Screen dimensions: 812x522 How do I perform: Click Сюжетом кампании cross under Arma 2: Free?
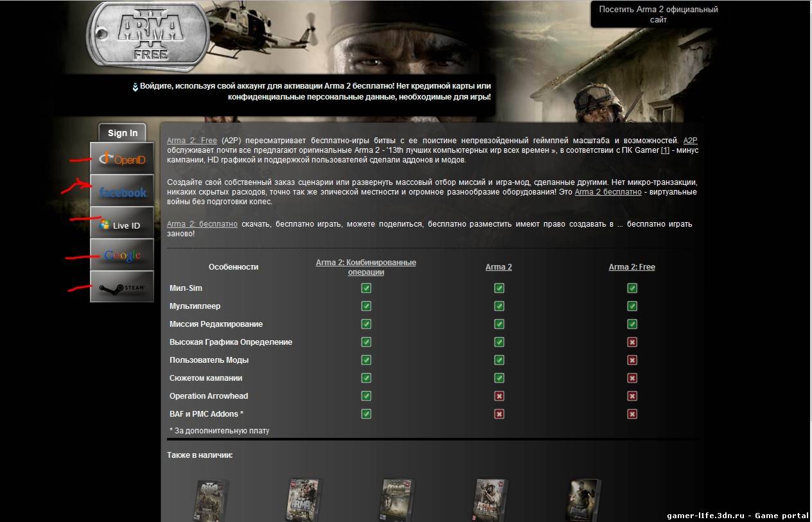pyautogui.click(x=632, y=378)
